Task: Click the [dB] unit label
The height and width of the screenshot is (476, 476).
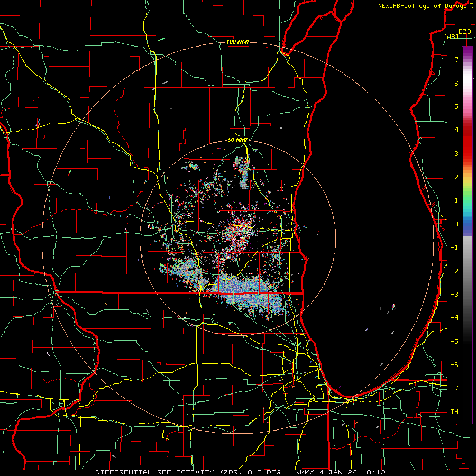Action: tap(452, 37)
